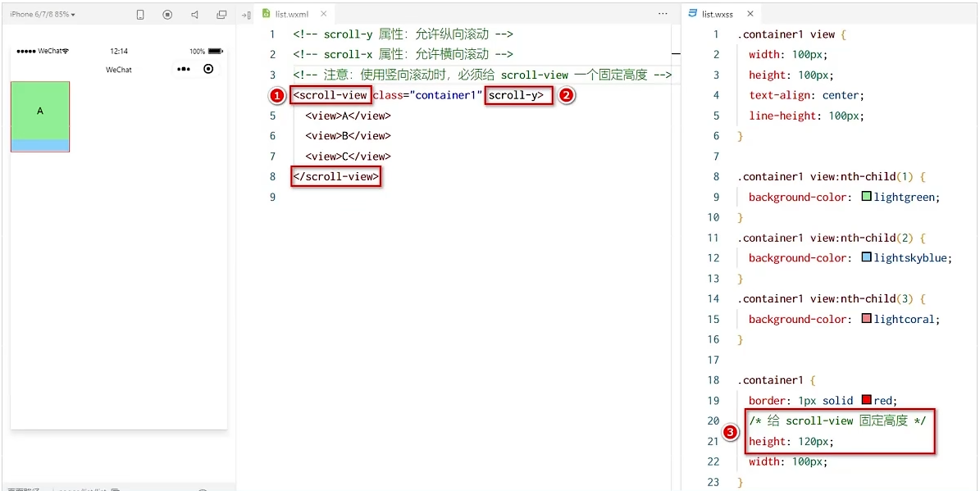The image size is (980, 491).
Task: Click the lightcoral color swatch
Action: pyautogui.click(x=866, y=319)
